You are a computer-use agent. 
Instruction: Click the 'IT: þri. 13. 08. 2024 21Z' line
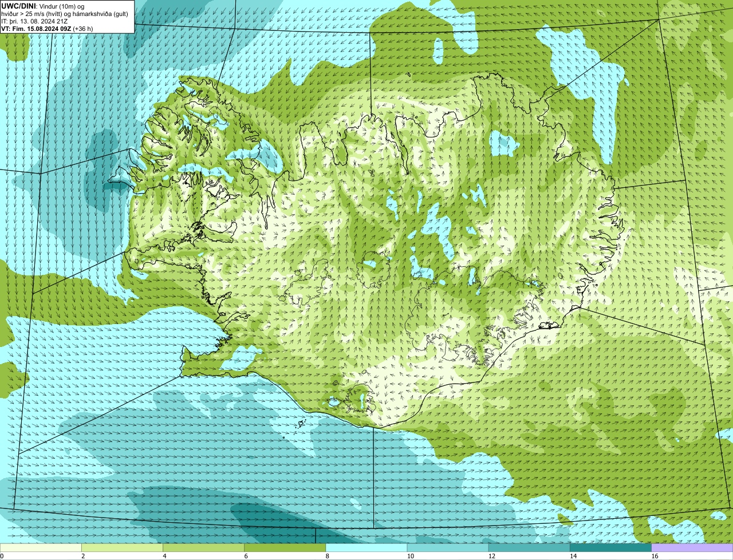[34, 21]
